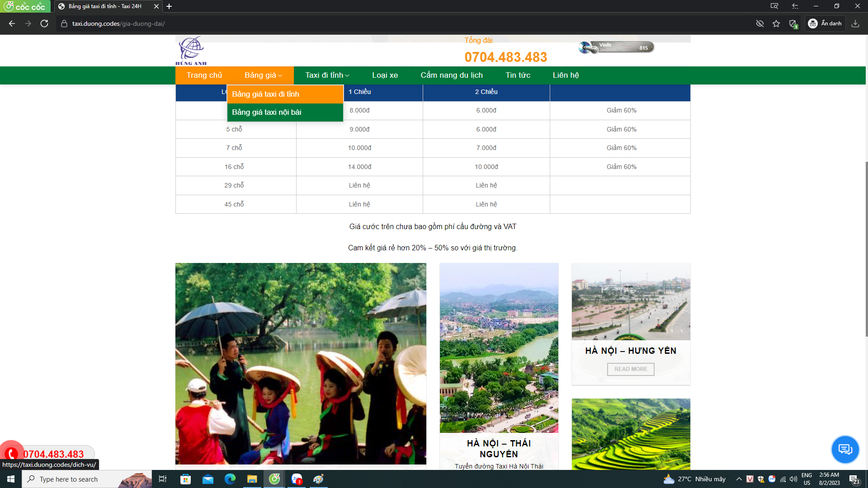Image resolution: width=868 pixels, height=488 pixels.
Task: Open the adblock shield icon
Action: tap(793, 23)
